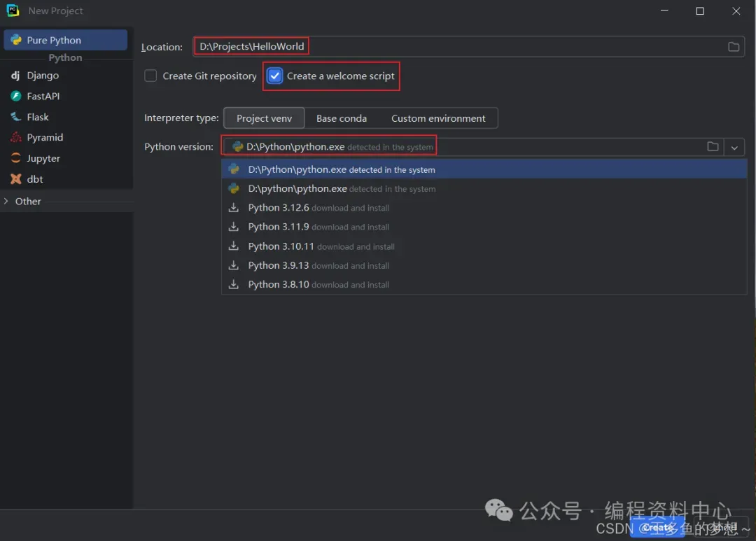
Task: Click download icon beside Python 3.9.13
Action: (x=233, y=265)
